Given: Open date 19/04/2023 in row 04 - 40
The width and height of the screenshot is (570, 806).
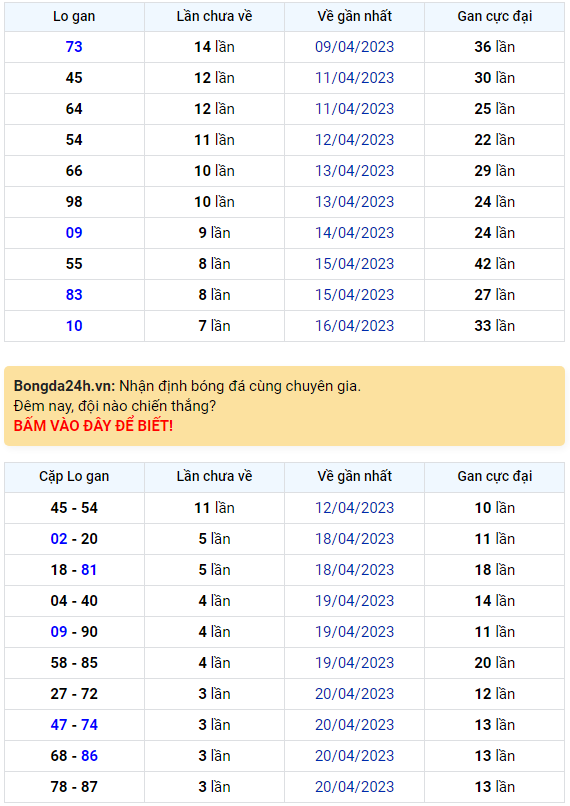Looking at the screenshot, I should click(355, 601).
